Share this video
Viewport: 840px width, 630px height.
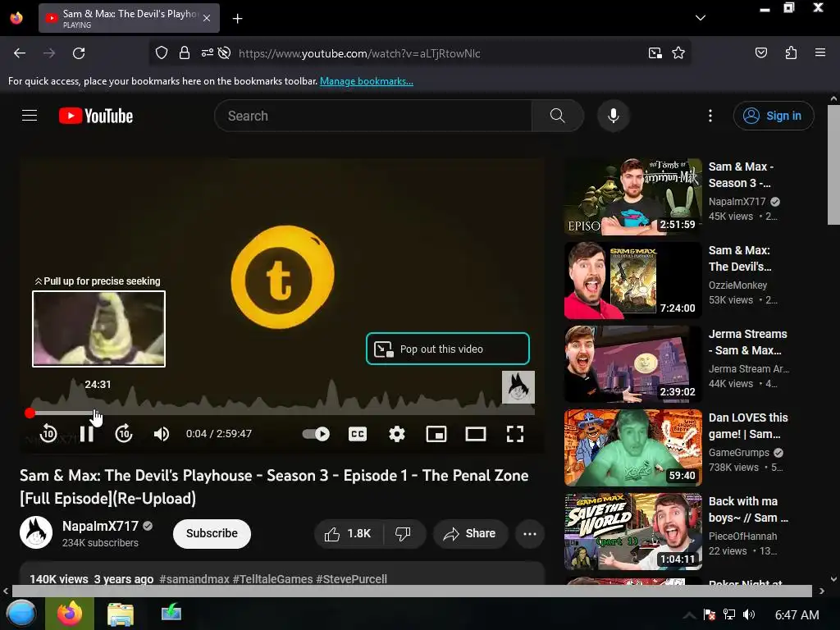pyautogui.click(x=470, y=533)
